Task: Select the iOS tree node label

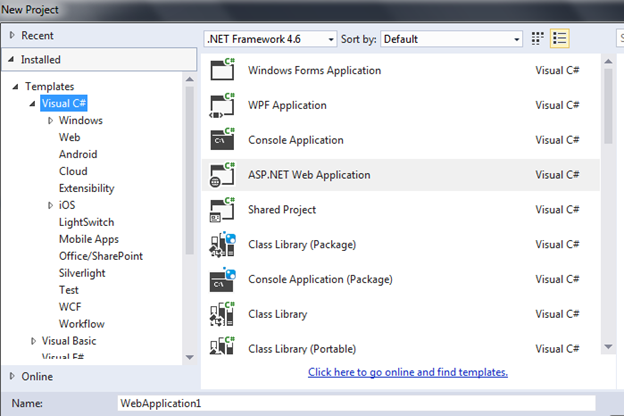Action: (x=67, y=205)
